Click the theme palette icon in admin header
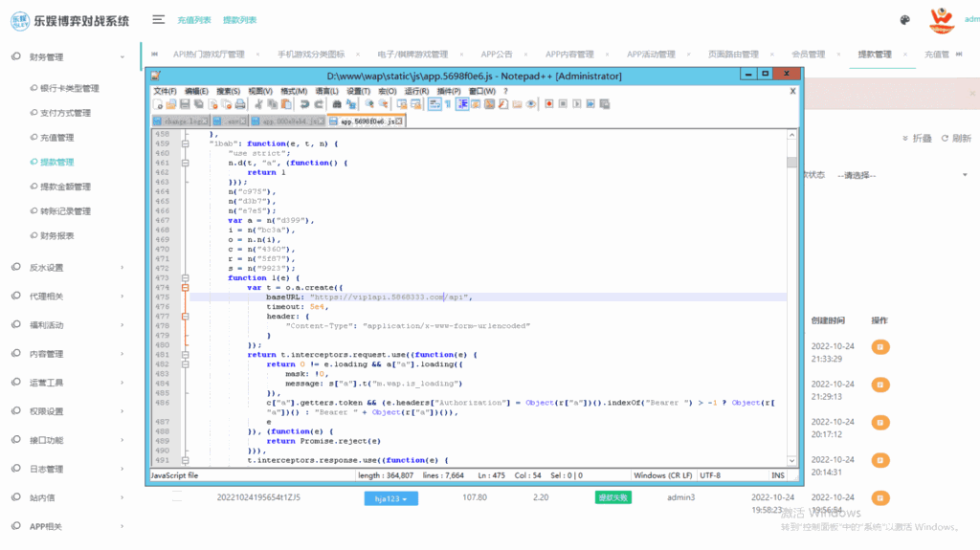This screenshot has width=980, height=550. [905, 20]
